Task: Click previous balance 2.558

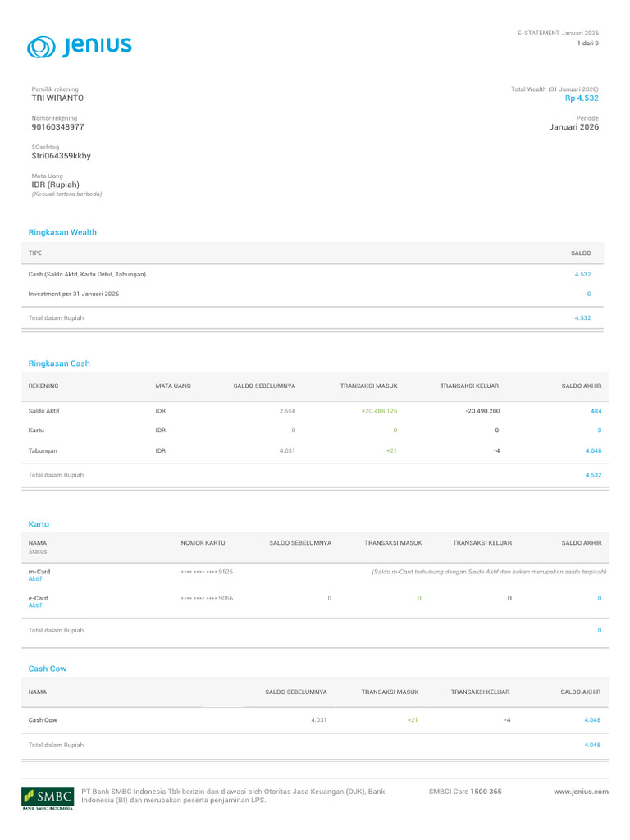Action: (287, 411)
